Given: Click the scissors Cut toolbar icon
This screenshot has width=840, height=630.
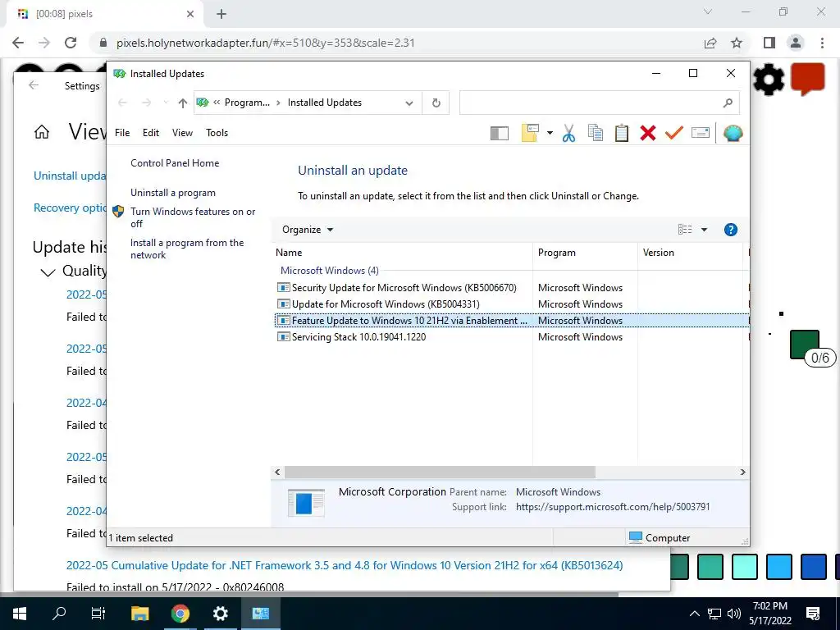Looking at the screenshot, I should point(568,133).
